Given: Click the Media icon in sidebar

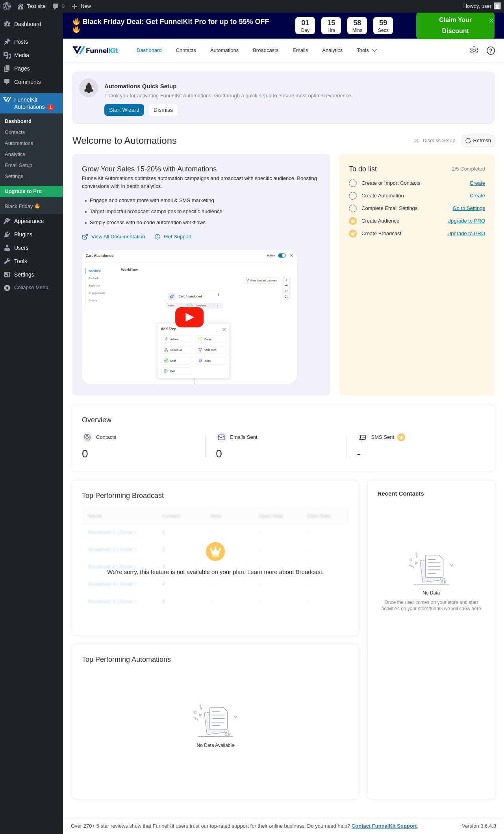Looking at the screenshot, I should (7, 55).
